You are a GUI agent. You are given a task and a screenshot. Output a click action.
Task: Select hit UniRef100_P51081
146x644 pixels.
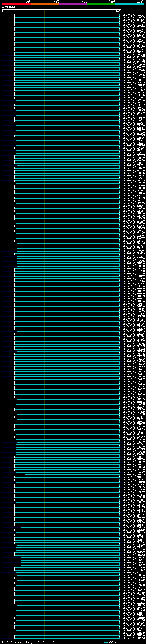click(x=133, y=572)
